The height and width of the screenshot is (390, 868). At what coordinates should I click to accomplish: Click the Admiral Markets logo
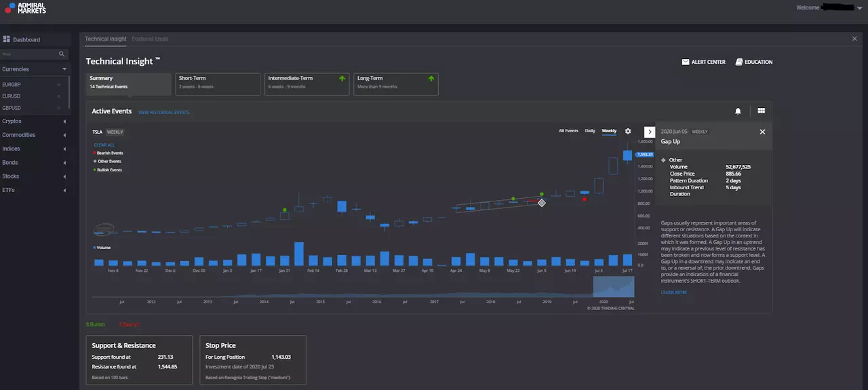(x=25, y=7)
